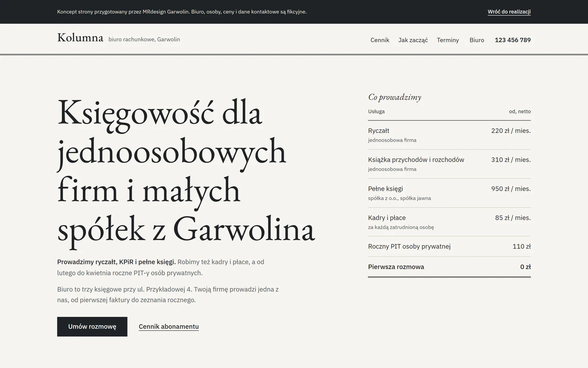Open the Cennik navigation item

click(380, 40)
